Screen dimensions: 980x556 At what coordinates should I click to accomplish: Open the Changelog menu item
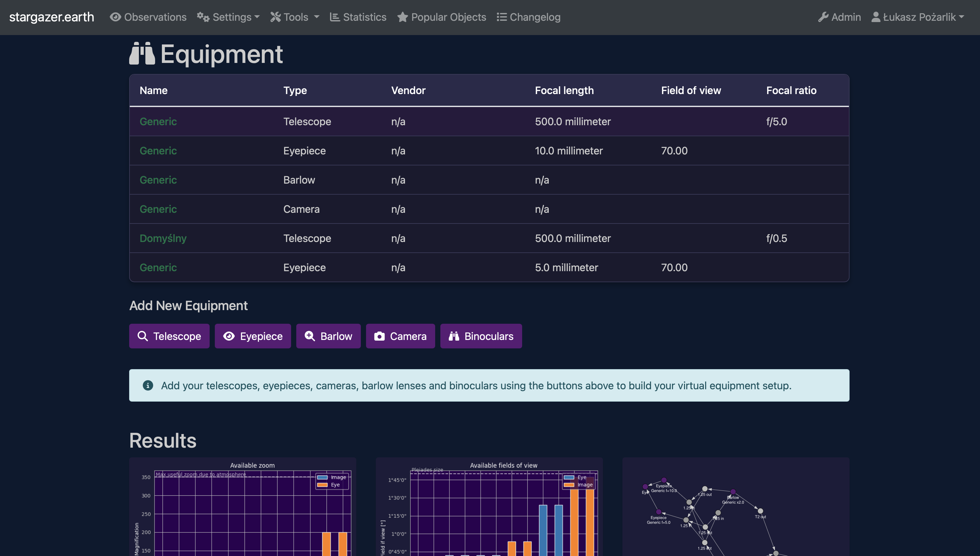coord(534,17)
